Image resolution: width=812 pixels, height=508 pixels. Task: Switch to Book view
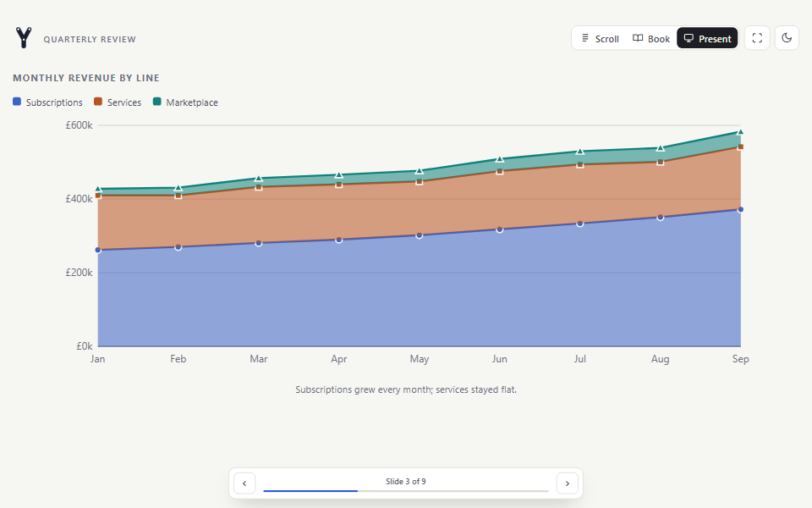651,38
